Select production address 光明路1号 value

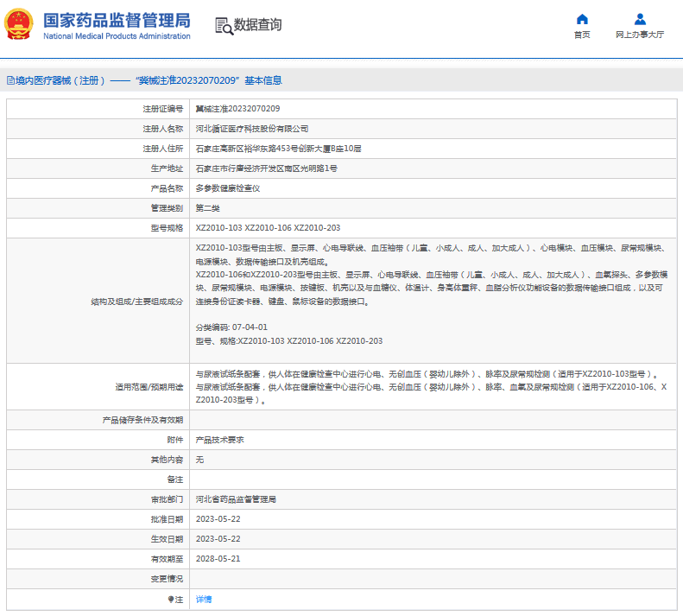click(x=266, y=168)
